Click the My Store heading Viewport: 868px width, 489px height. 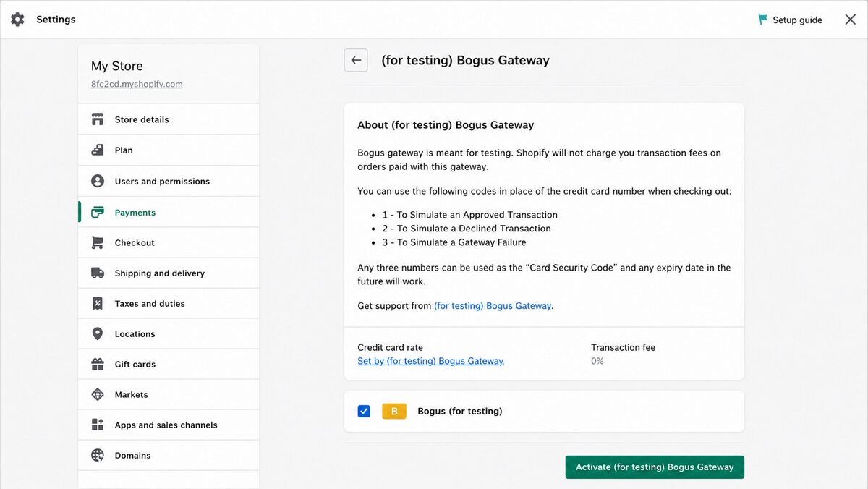[x=117, y=66]
